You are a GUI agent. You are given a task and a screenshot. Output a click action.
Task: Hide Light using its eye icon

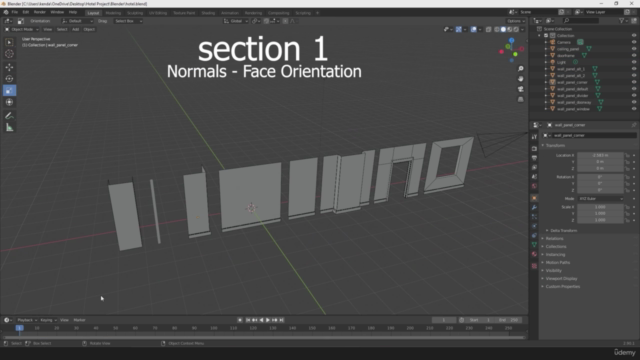[634, 62]
